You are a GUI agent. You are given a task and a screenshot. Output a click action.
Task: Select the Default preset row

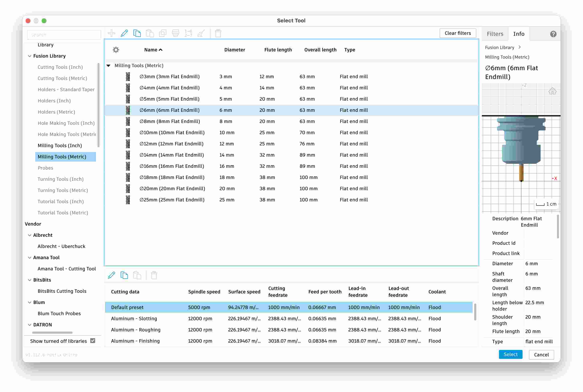click(289, 307)
